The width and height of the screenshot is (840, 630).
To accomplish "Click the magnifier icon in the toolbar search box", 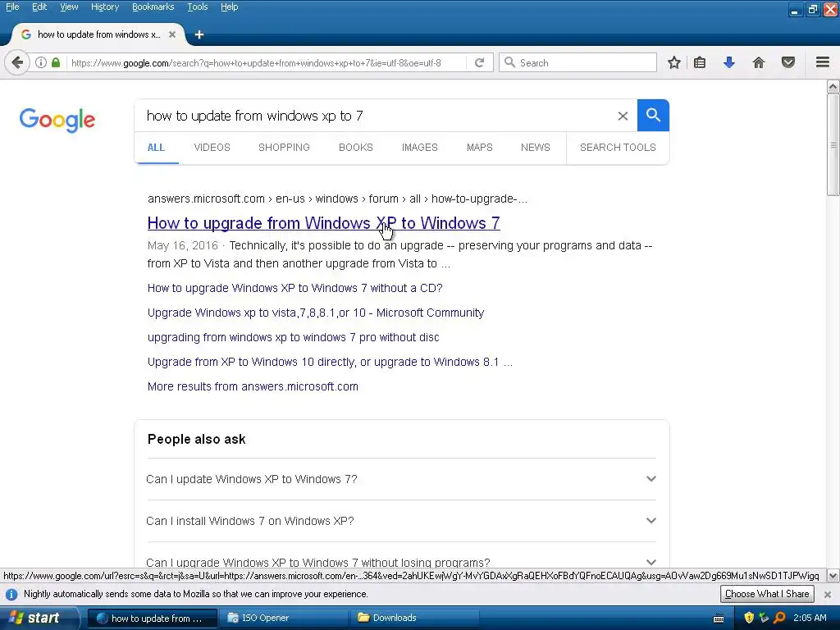I will [x=510, y=62].
